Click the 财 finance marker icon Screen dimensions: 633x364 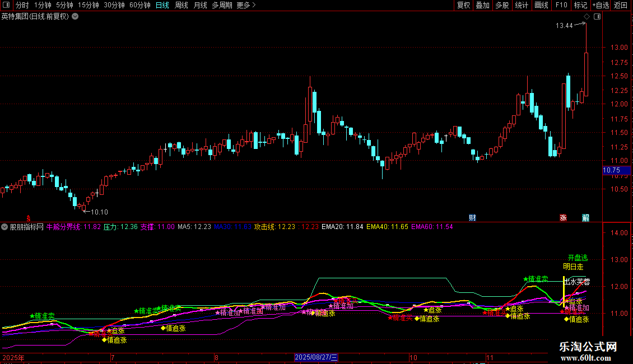(472, 218)
